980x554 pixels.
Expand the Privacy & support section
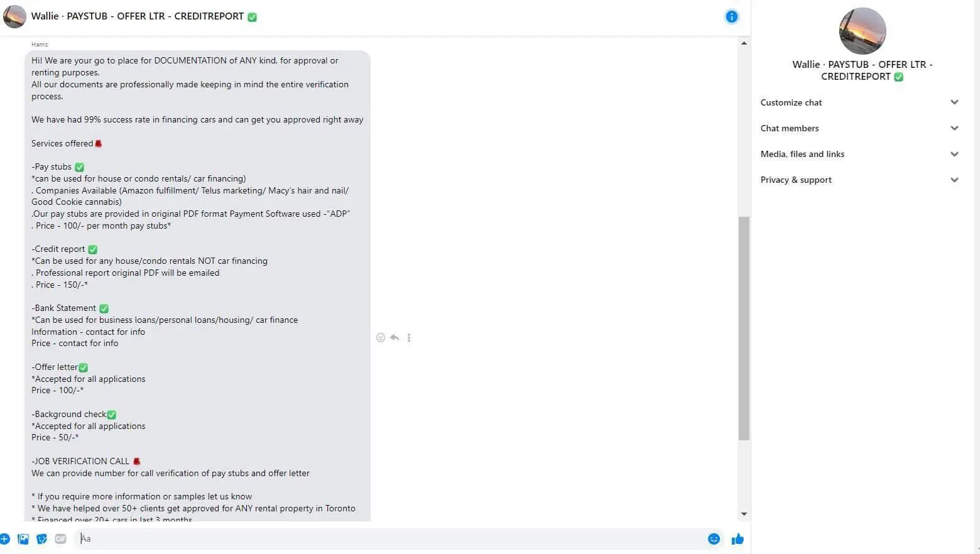pyautogui.click(x=859, y=180)
